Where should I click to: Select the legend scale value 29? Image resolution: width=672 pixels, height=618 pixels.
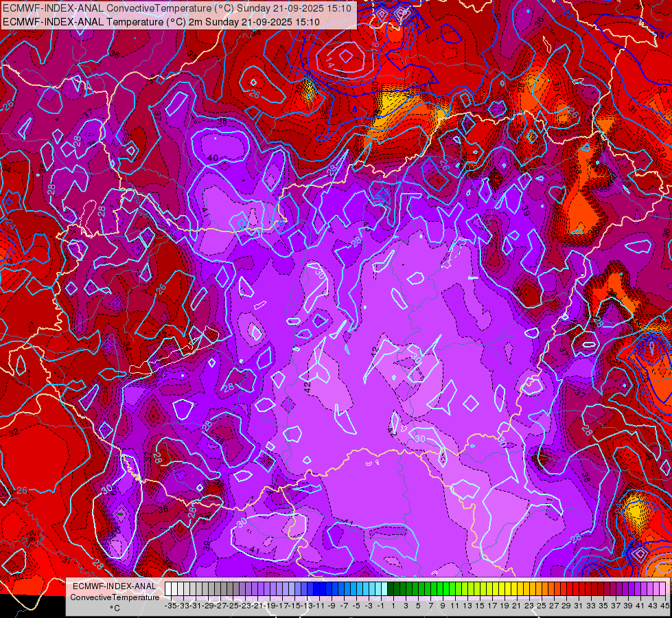pyautogui.click(x=566, y=606)
